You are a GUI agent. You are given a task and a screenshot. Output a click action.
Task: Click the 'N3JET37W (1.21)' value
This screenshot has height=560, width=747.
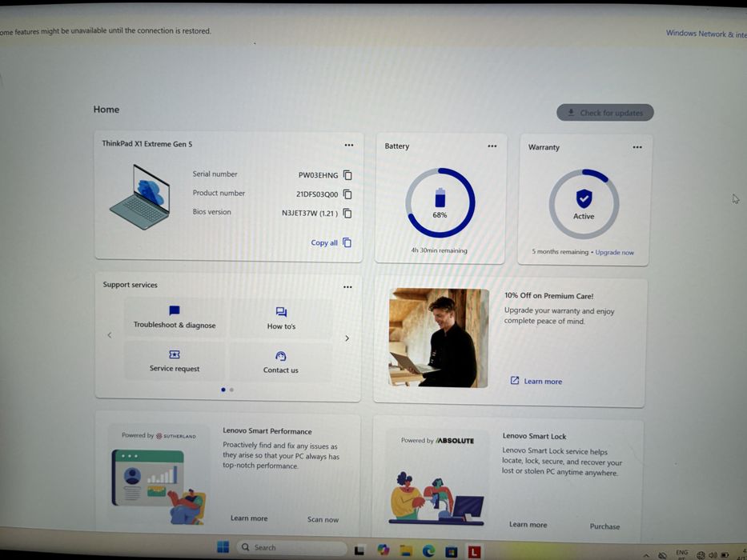310,213
